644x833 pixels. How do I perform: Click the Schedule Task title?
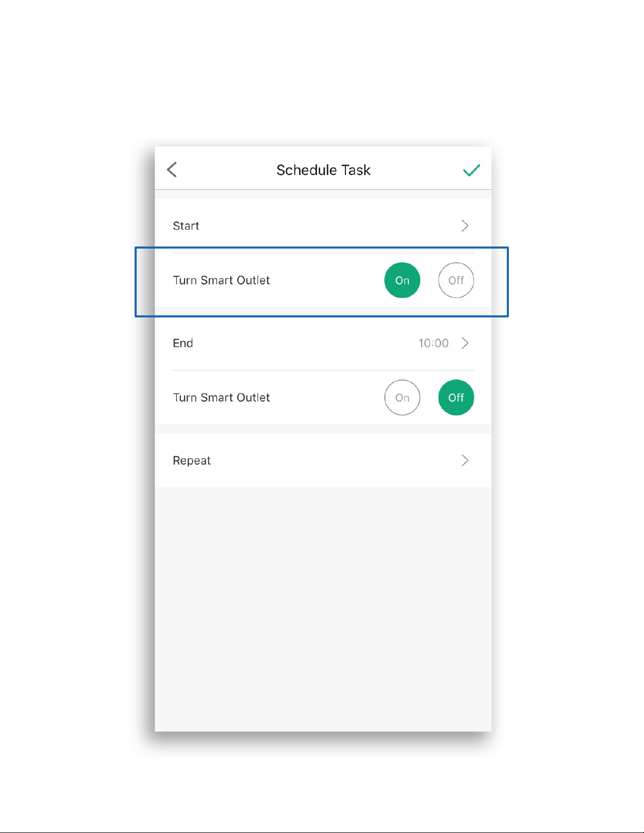pos(323,170)
